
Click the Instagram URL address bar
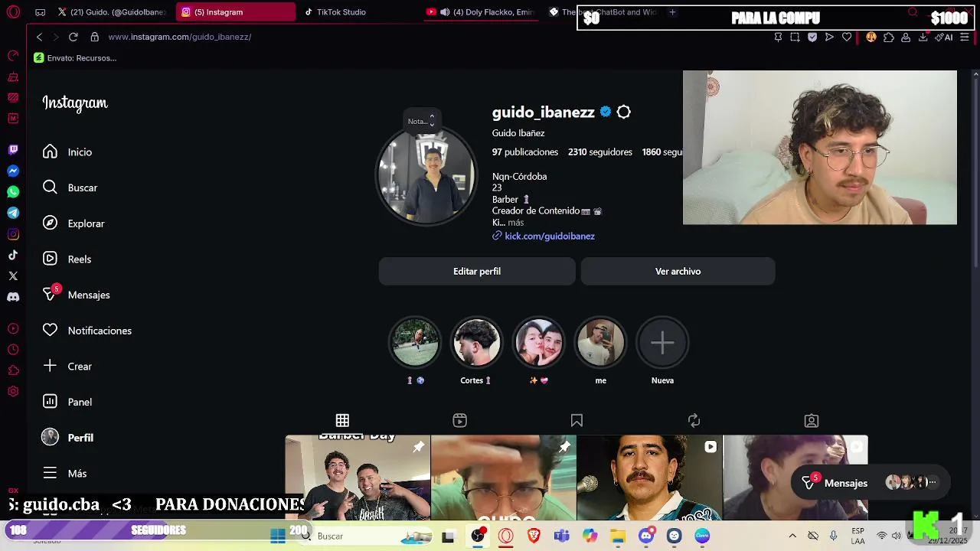(x=179, y=37)
